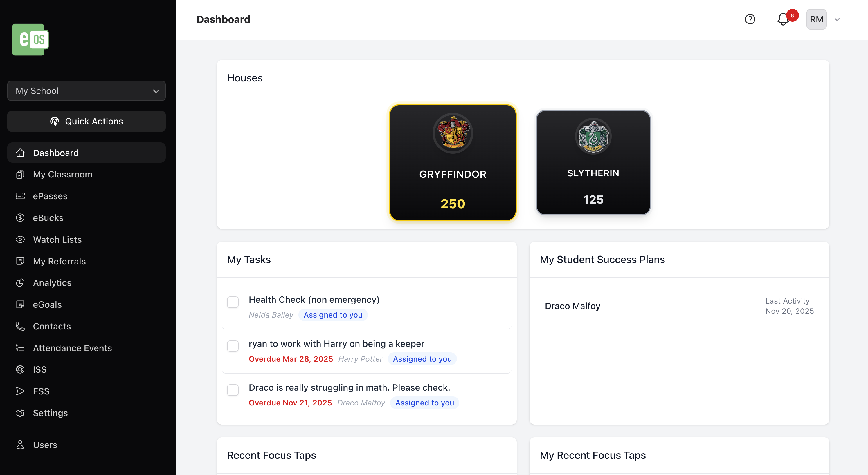This screenshot has width=868, height=475.
Task: Complete the Draco math task checkbox
Action: (x=233, y=390)
